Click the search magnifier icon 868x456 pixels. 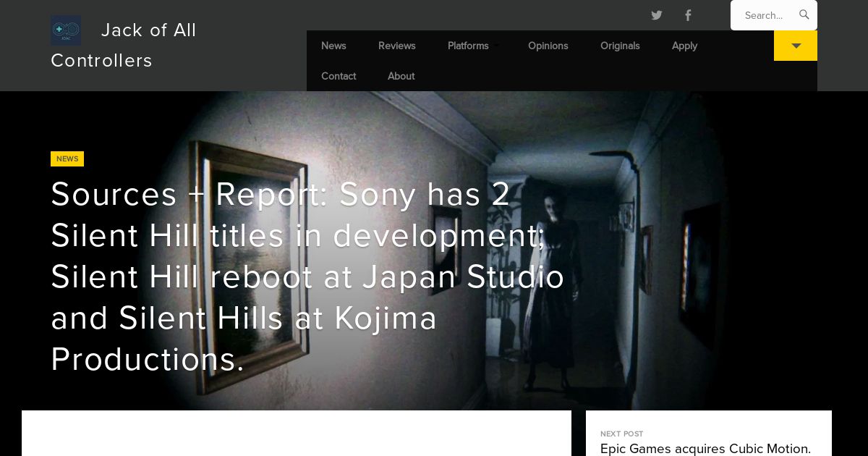(x=804, y=14)
